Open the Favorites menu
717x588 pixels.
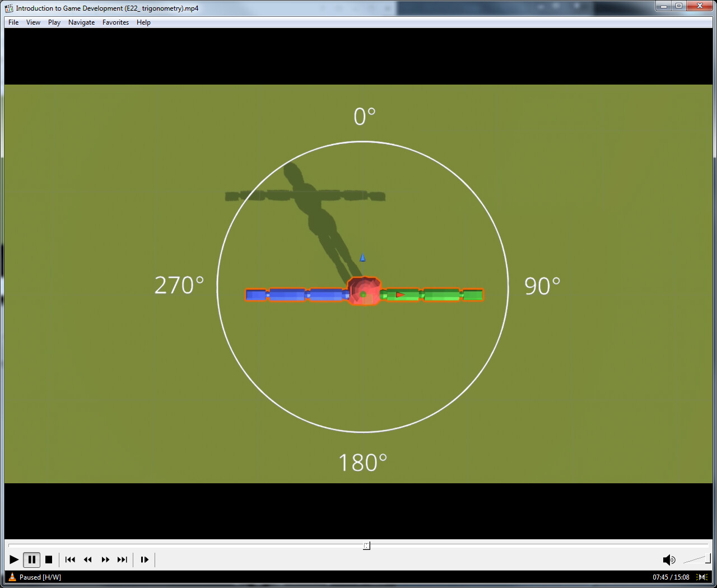pyautogui.click(x=115, y=22)
